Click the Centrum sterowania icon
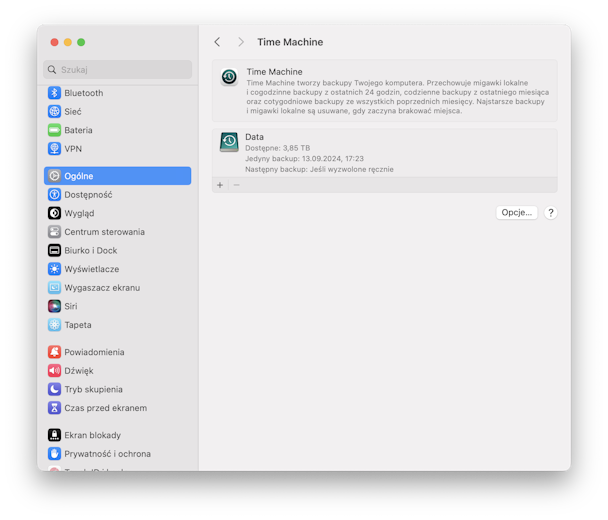The width and height of the screenshot is (608, 520). (x=54, y=232)
